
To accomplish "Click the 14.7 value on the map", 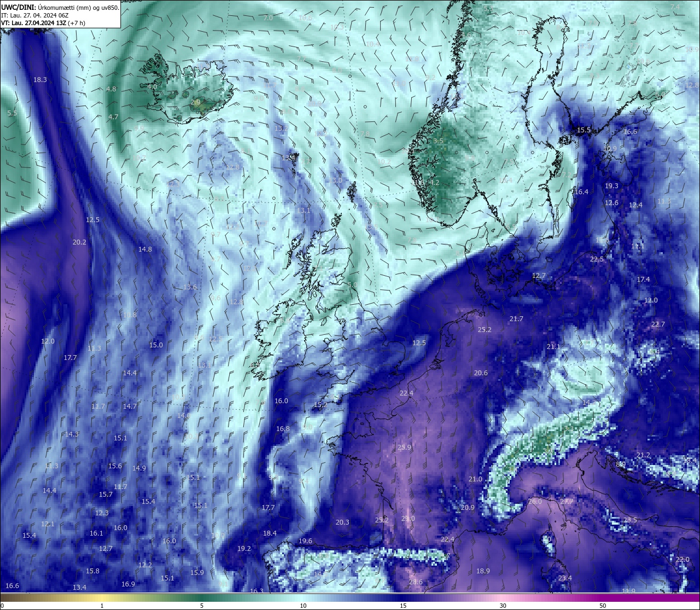I will (130, 406).
